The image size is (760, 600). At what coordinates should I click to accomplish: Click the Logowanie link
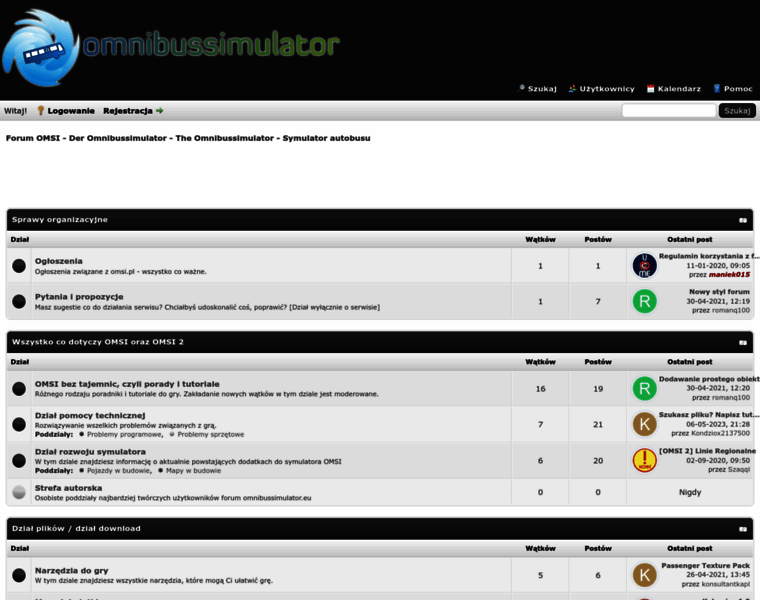pos(71,111)
